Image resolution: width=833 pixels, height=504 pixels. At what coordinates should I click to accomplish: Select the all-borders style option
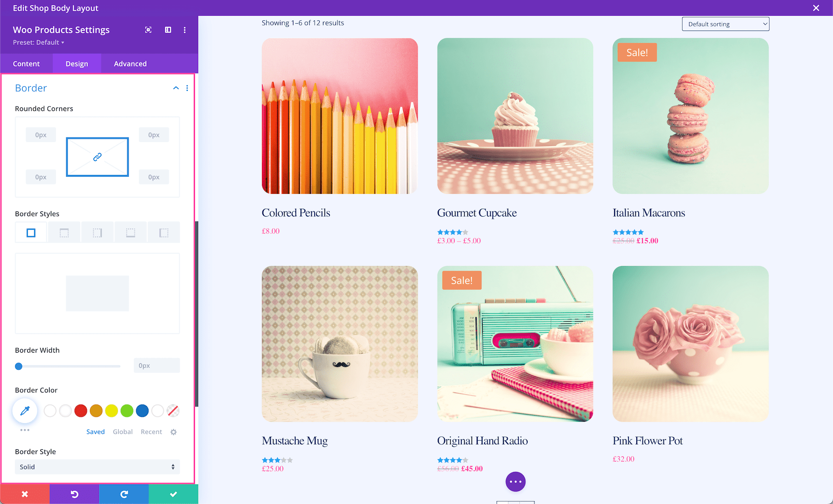coord(31,233)
